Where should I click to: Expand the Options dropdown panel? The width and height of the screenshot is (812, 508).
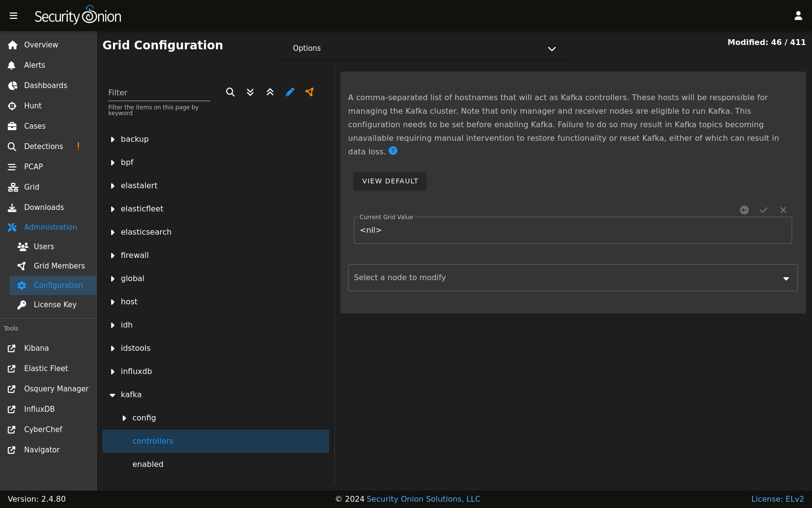point(424,48)
